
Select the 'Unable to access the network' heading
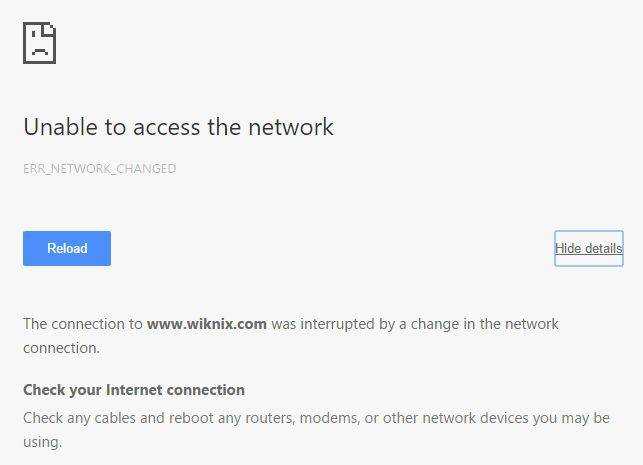(x=178, y=126)
